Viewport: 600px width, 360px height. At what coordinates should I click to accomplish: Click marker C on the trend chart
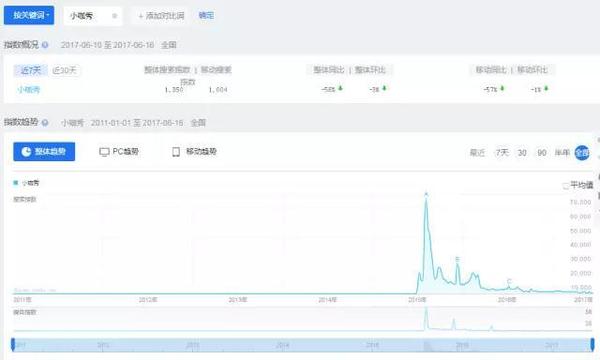509,281
